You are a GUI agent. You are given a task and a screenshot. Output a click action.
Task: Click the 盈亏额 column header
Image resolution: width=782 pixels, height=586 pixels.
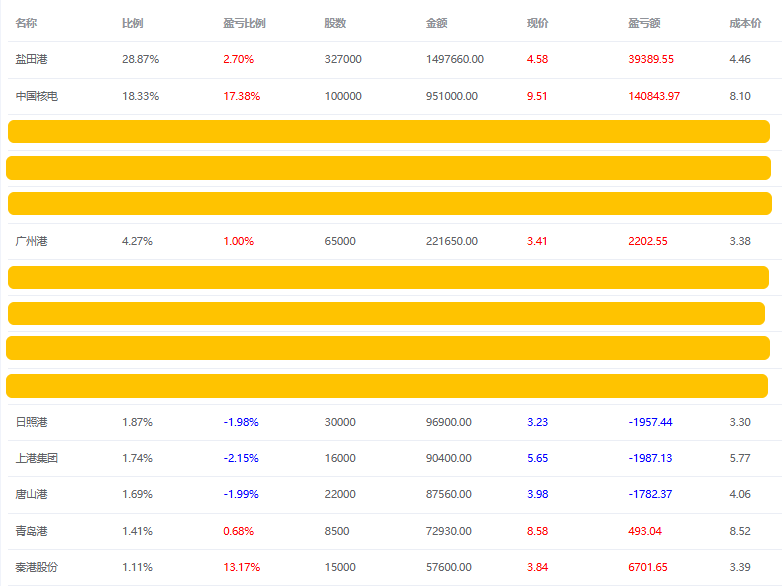(644, 23)
